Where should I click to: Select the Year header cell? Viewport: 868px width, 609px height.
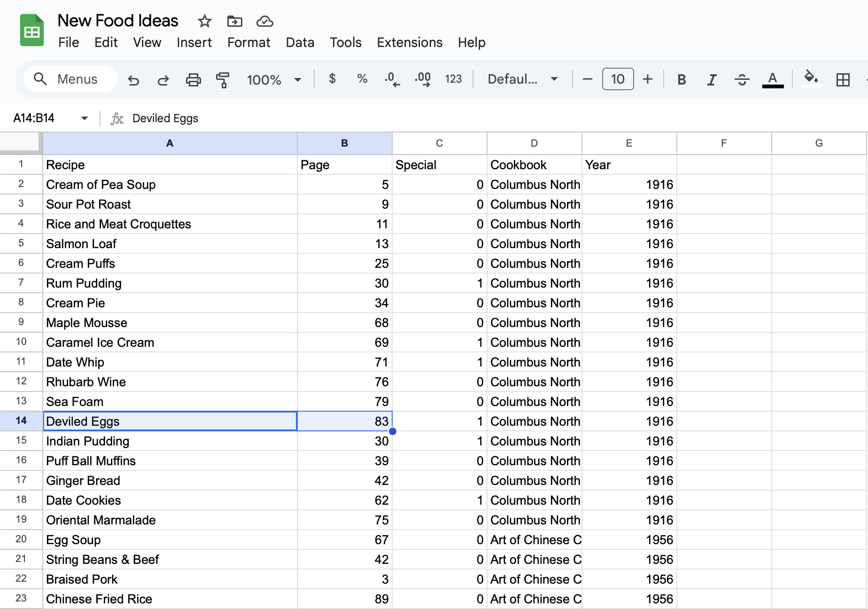[x=629, y=165]
